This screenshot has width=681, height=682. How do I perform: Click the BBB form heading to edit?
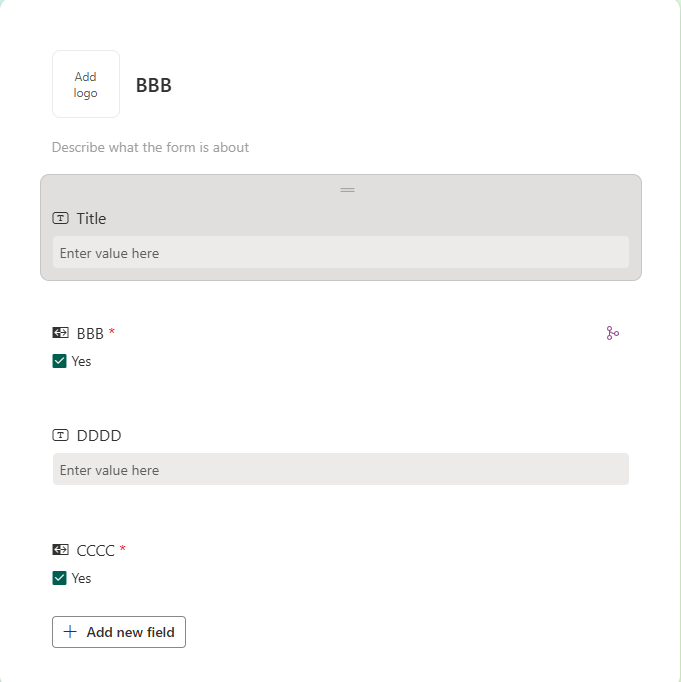tap(154, 85)
